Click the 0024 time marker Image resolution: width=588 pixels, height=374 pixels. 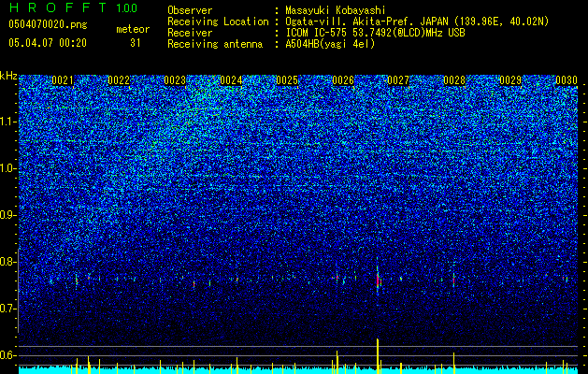231,80
